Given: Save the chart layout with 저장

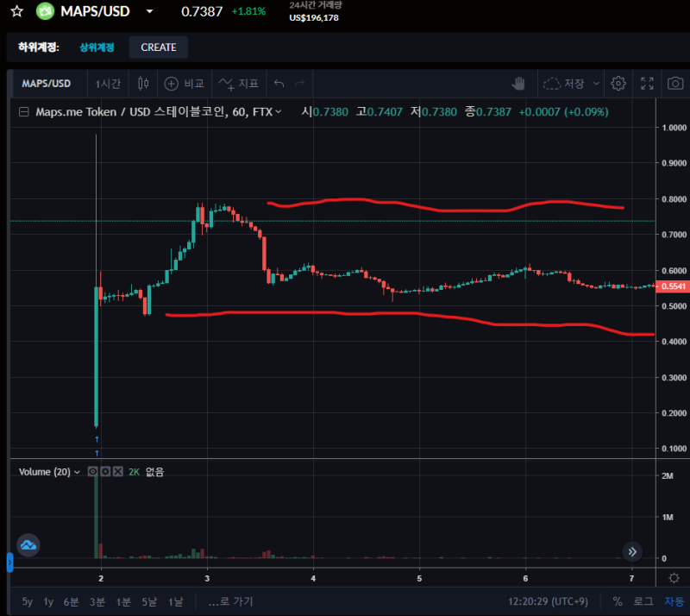Looking at the screenshot, I should pos(564,83).
